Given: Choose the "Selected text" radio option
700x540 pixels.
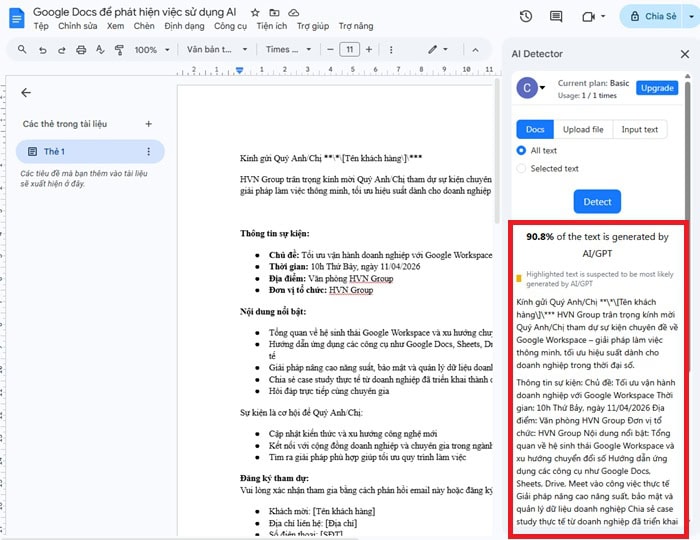Looking at the screenshot, I should click(521, 168).
